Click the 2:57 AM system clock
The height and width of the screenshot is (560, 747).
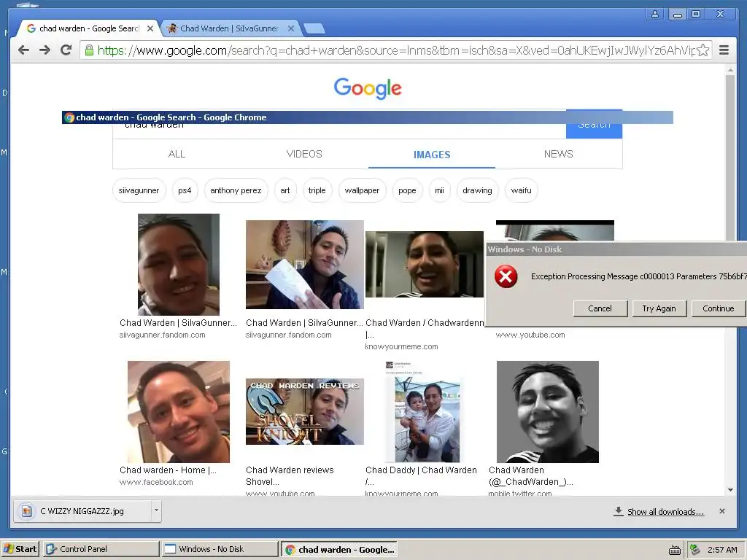click(x=722, y=550)
